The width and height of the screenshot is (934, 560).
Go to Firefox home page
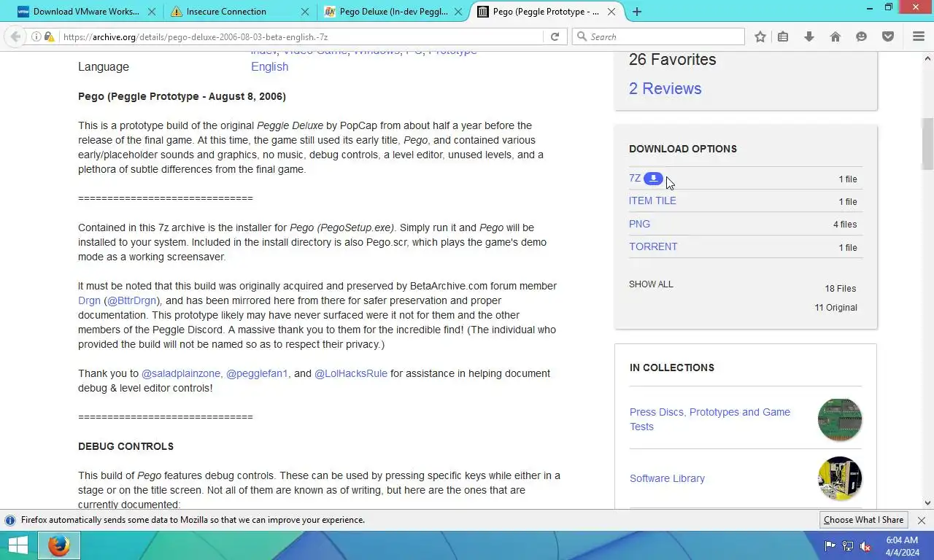(835, 36)
